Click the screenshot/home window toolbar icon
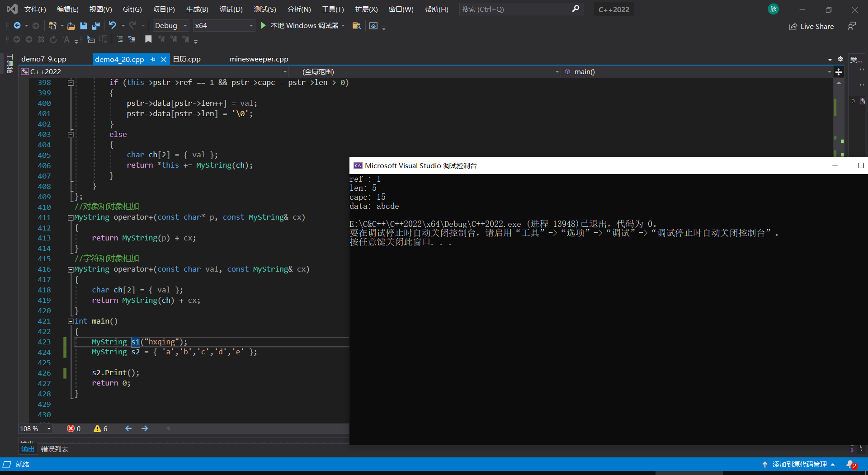 (373, 26)
